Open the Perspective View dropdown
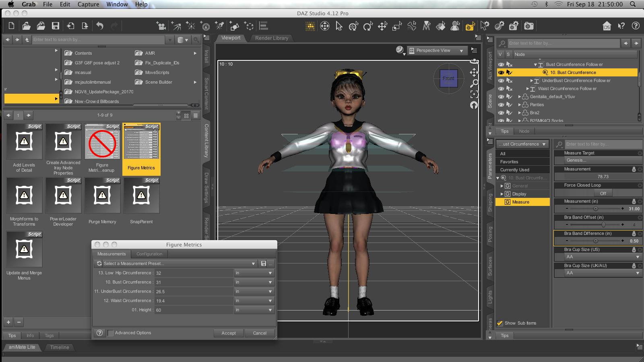Screen dimensions: 644x362 (436, 51)
